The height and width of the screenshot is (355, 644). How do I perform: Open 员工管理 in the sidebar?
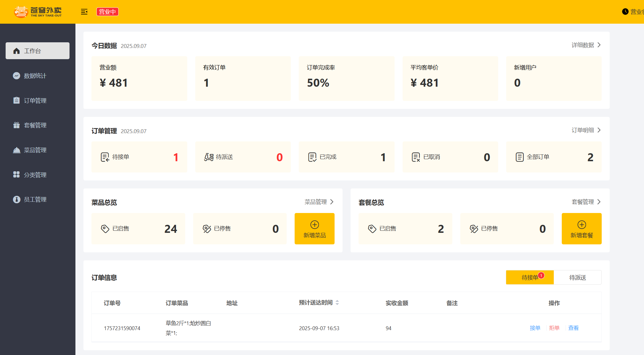[38, 199]
